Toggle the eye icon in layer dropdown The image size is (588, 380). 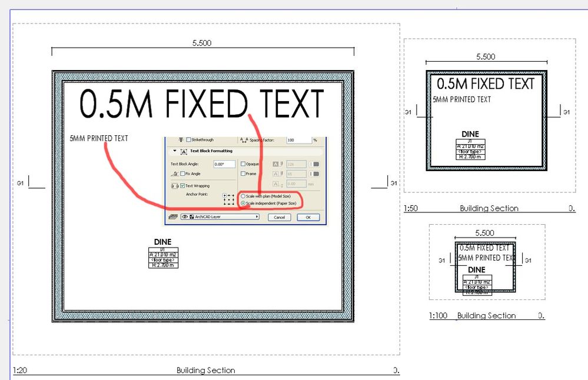coord(185,216)
